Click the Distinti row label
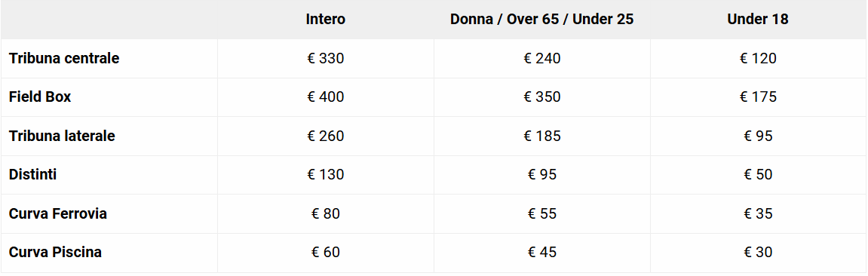The height and width of the screenshot is (276, 868). 32,174
